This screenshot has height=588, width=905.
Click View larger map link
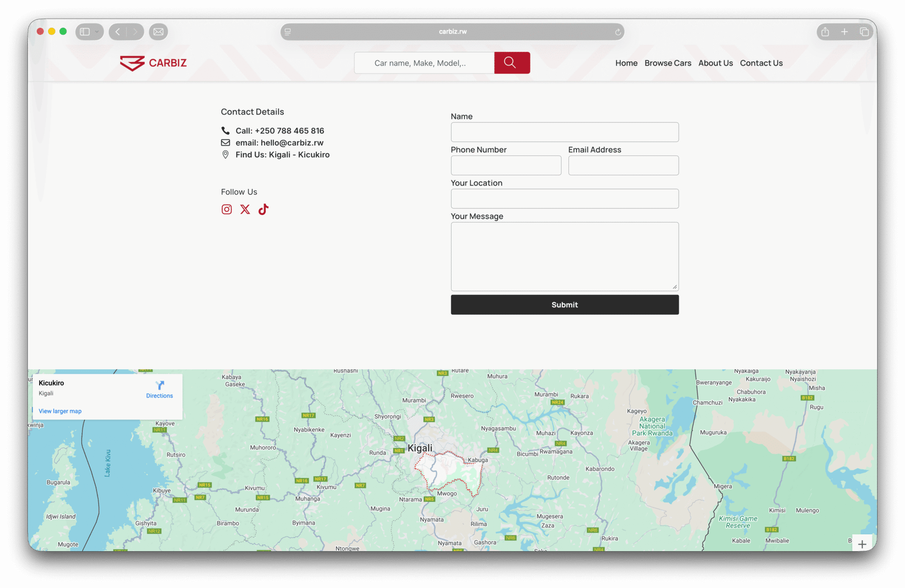60,411
